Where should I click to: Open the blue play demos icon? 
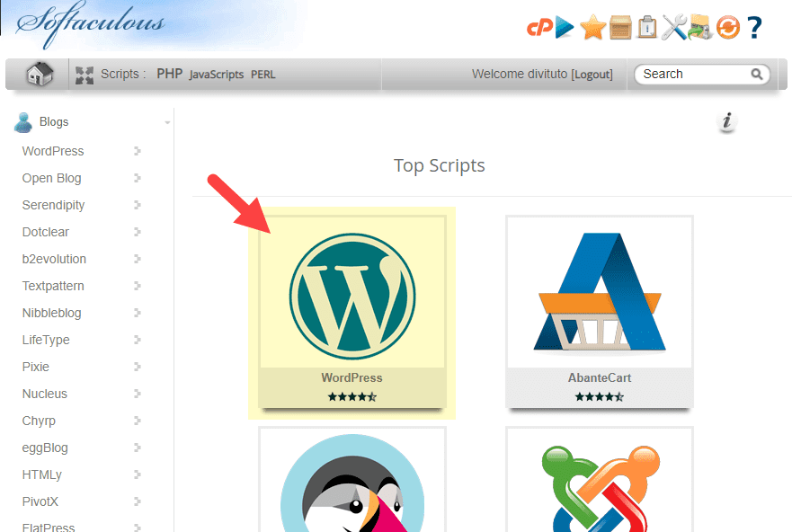click(565, 27)
